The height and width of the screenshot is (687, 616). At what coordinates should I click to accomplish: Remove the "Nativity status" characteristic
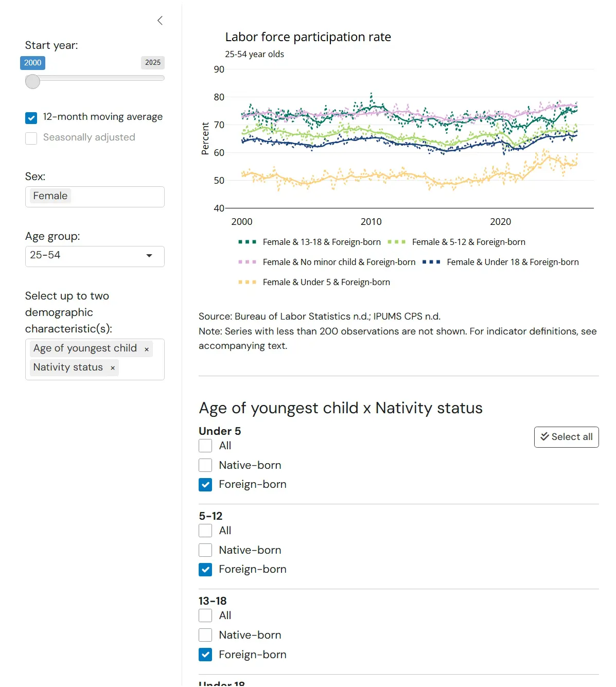[112, 367]
